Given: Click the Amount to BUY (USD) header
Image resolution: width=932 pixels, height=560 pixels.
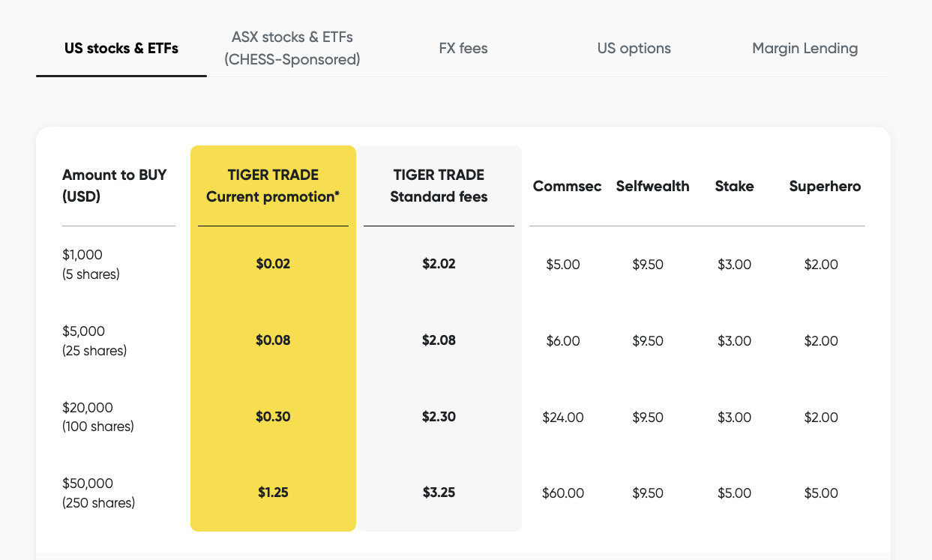Looking at the screenshot, I should coord(114,186).
